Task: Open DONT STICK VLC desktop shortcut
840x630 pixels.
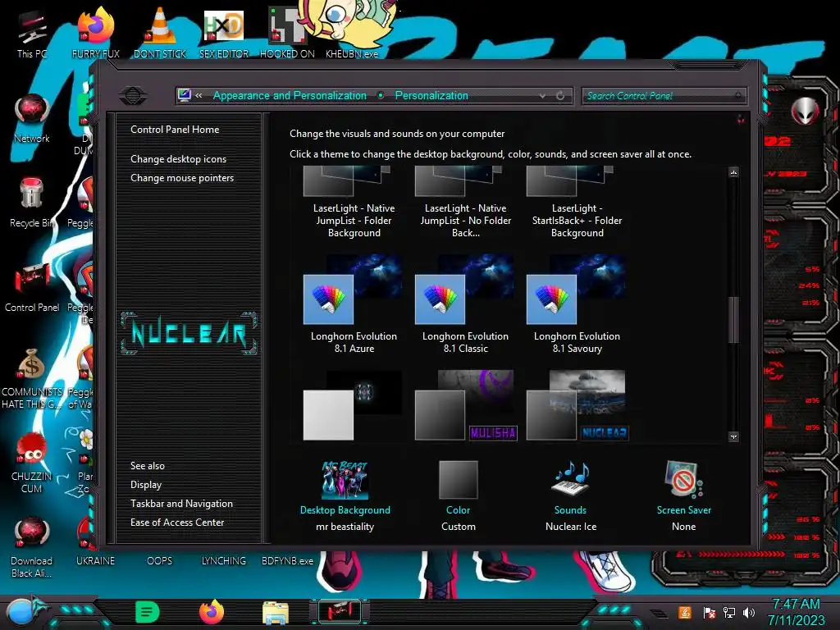Action: coord(160,32)
